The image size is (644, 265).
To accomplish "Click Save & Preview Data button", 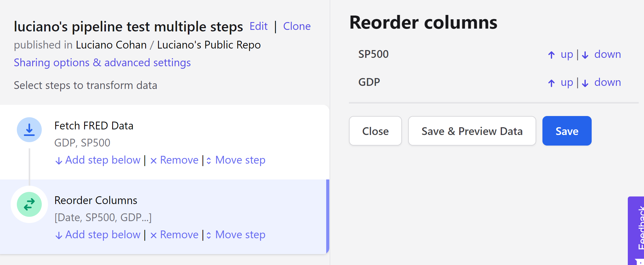I will pos(472,131).
